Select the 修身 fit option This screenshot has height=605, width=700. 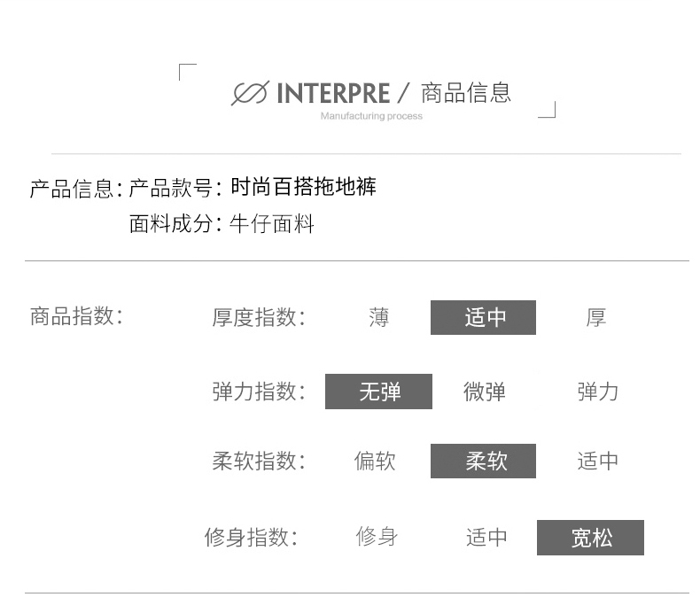click(377, 536)
